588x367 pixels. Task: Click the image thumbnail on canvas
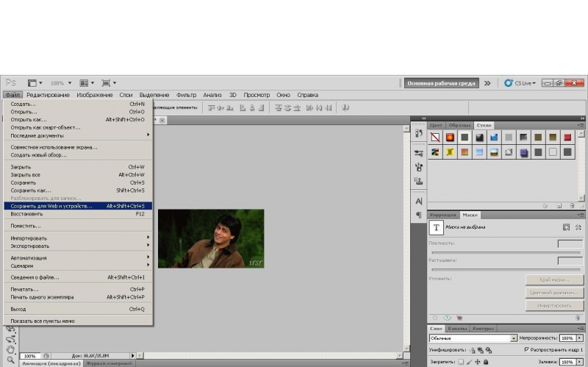point(211,239)
